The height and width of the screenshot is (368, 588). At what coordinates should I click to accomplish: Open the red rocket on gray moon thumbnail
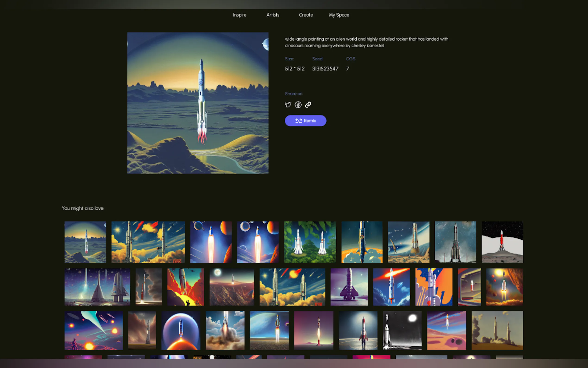coord(502,242)
